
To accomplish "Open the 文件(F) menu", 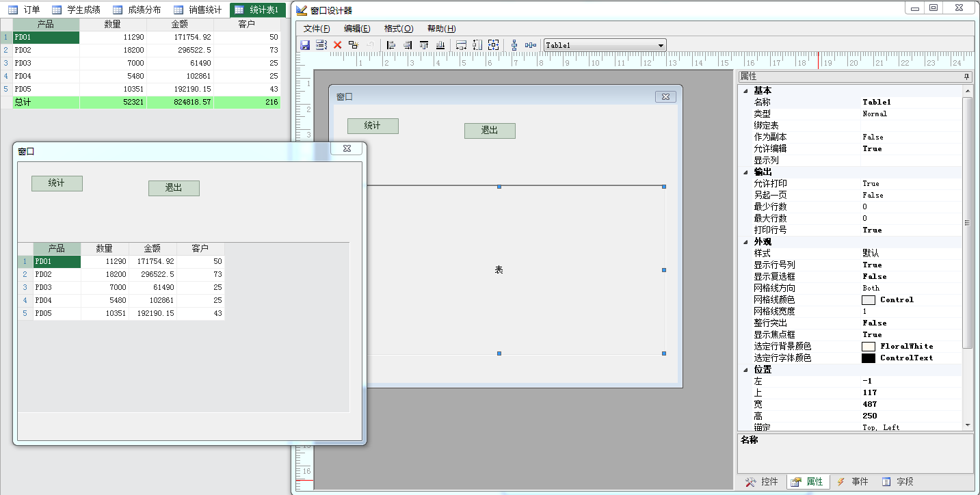I will pos(317,29).
